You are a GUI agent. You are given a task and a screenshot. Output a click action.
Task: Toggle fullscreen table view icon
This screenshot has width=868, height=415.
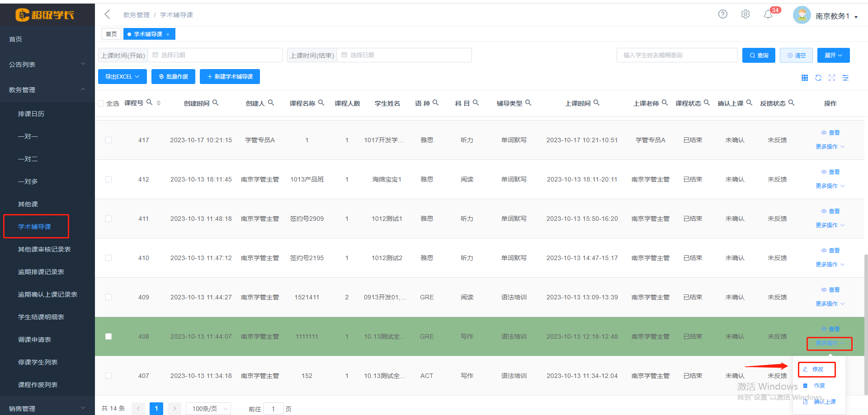tap(831, 78)
